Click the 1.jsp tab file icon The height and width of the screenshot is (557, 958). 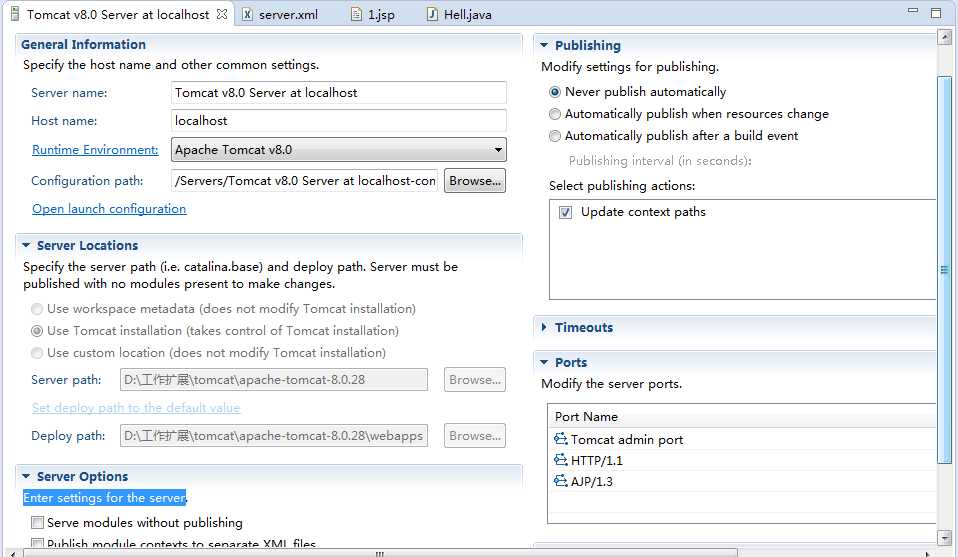[x=356, y=14]
